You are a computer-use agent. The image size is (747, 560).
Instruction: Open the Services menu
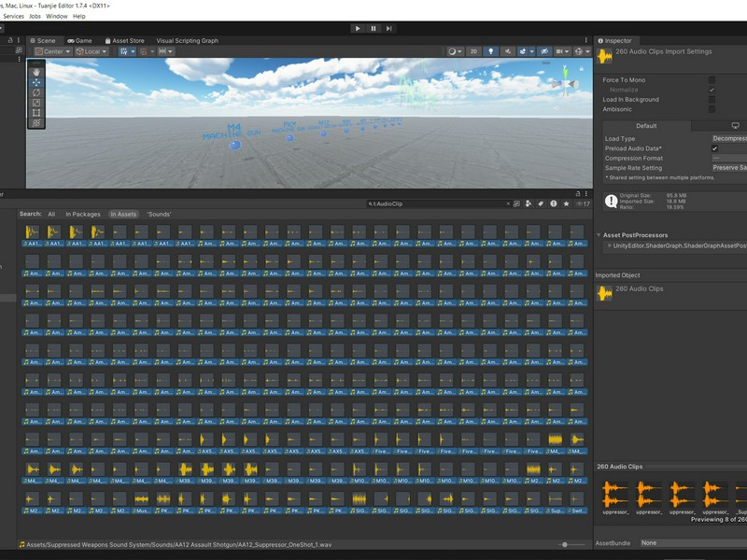point(13,16)
